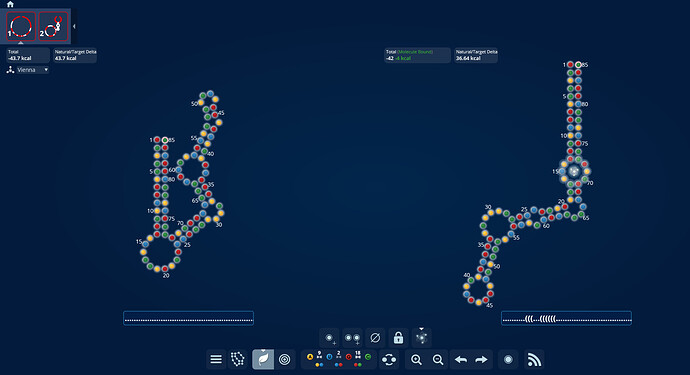This screenshot has height=375, width=690.
Task: Select the GU pair tool showing 2
Action: [x=338, y=359]
